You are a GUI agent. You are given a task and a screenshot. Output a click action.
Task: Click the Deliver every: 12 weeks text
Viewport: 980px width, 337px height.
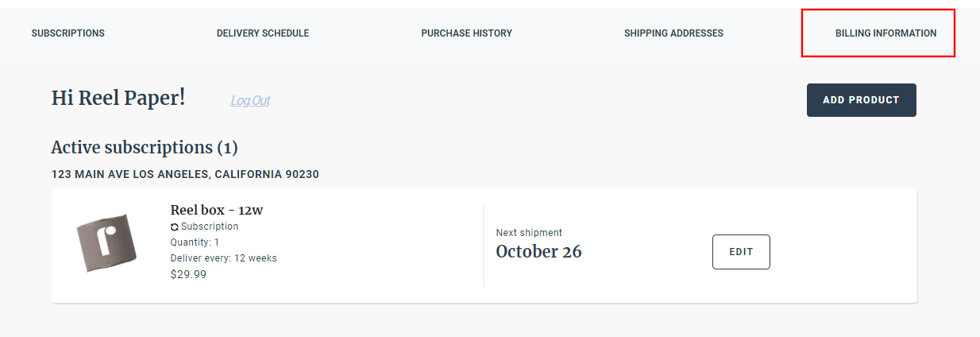[x=223, y=258]
